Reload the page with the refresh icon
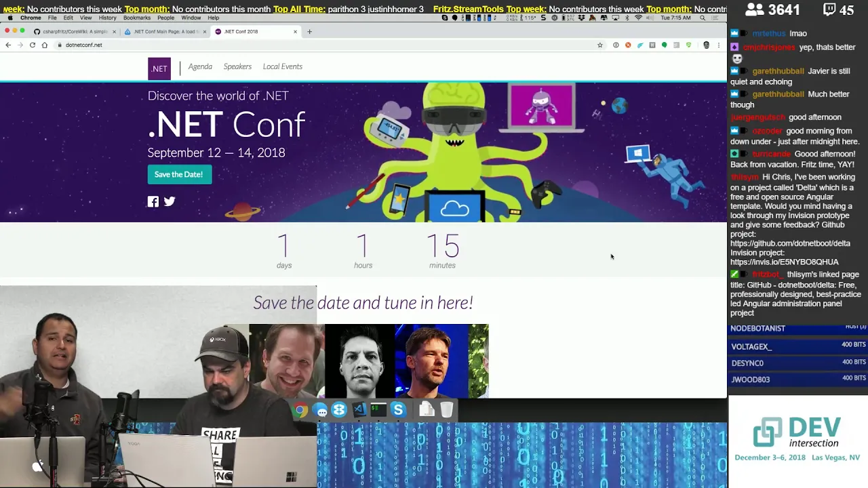This screenshot has width=868, height=488. pos(33,45)
